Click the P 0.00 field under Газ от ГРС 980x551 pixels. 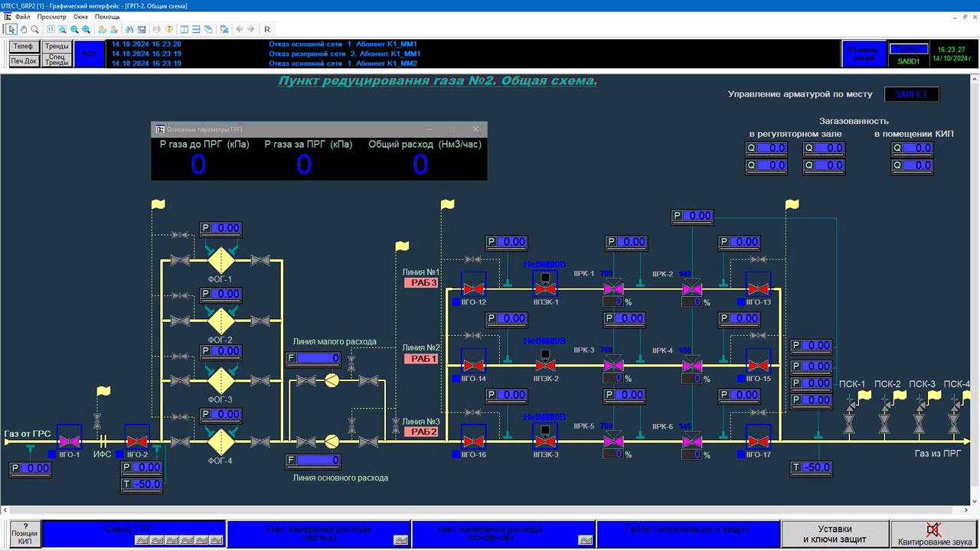(x=31, y=469)
